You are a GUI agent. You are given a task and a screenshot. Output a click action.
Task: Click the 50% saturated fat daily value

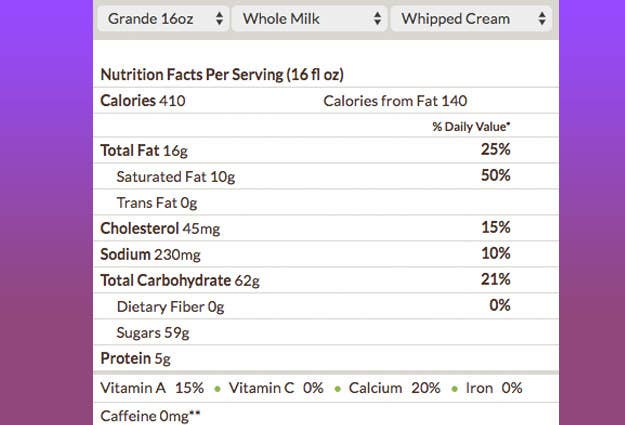(x=495, y=175)
